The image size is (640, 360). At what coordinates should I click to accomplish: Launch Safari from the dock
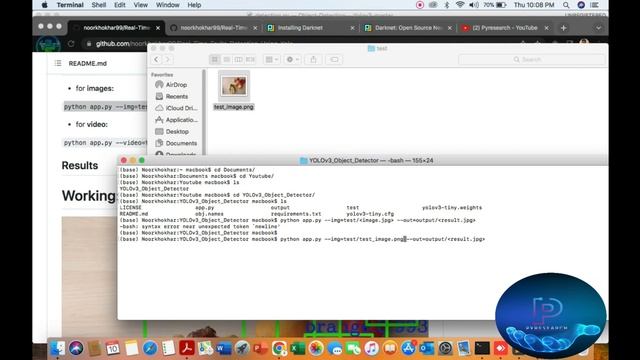(x=150, y=348)
